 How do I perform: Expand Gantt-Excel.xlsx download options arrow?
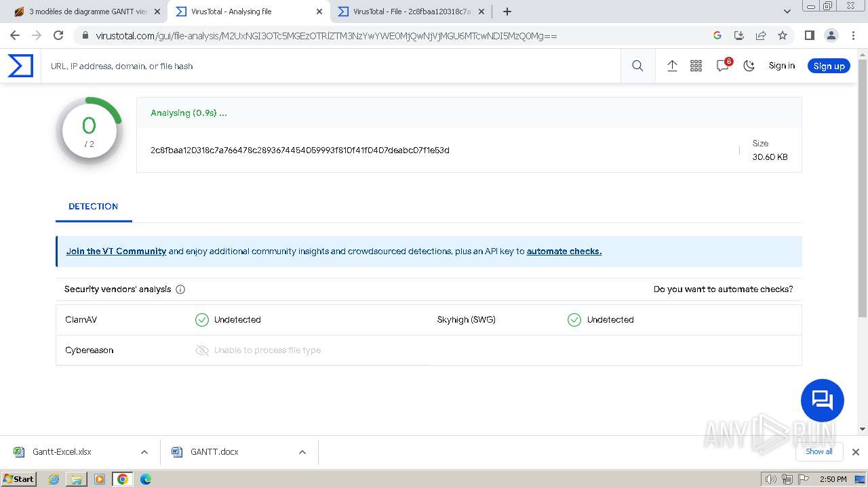click(x=144, y=452)
